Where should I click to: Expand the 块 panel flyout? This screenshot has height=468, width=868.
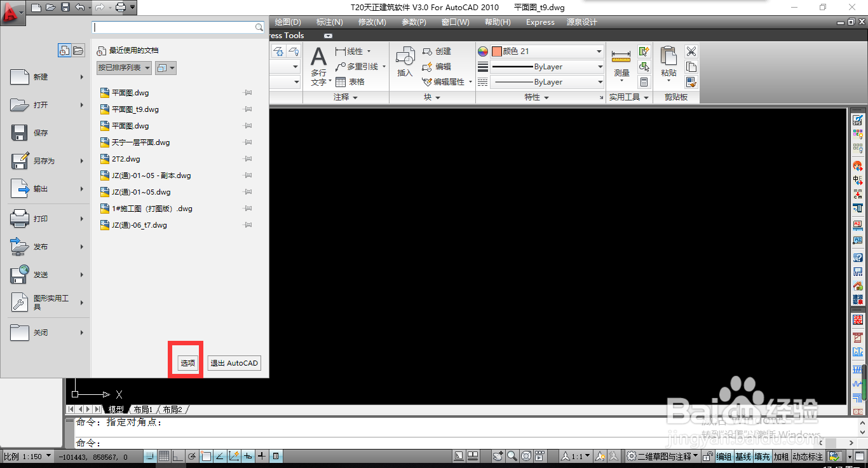pos(432,97)
